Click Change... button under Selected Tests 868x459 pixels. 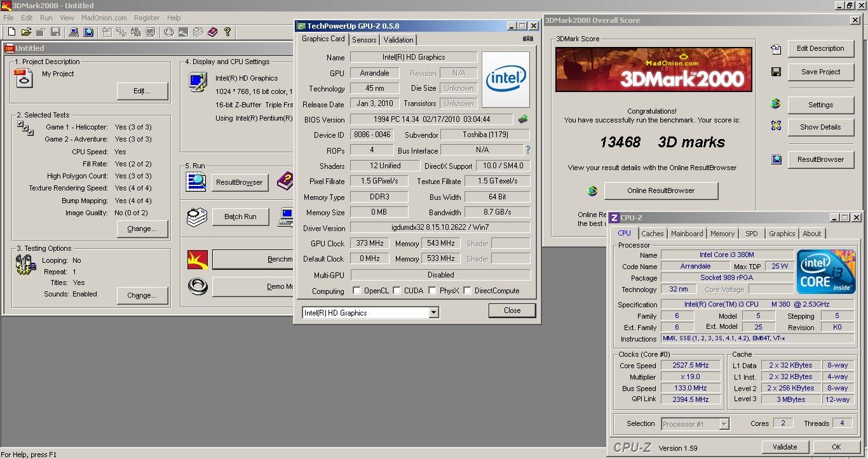(x=142, y=229)
